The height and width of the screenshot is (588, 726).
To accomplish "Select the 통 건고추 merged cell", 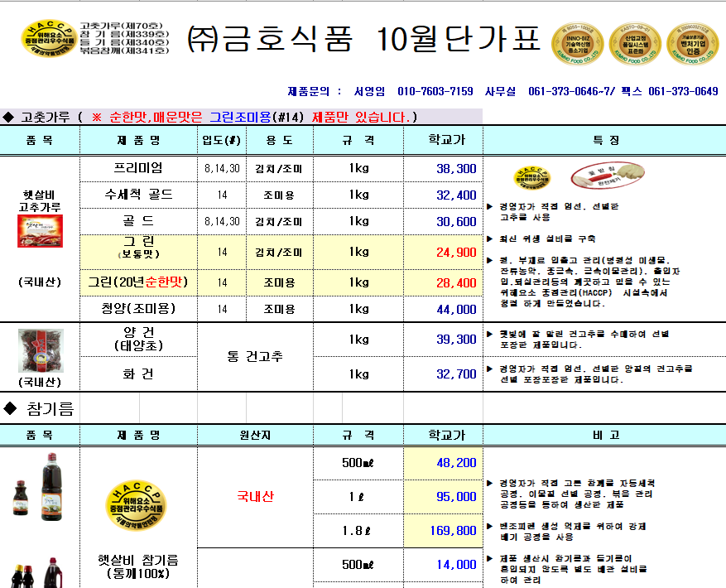I will tap(255, 357).
